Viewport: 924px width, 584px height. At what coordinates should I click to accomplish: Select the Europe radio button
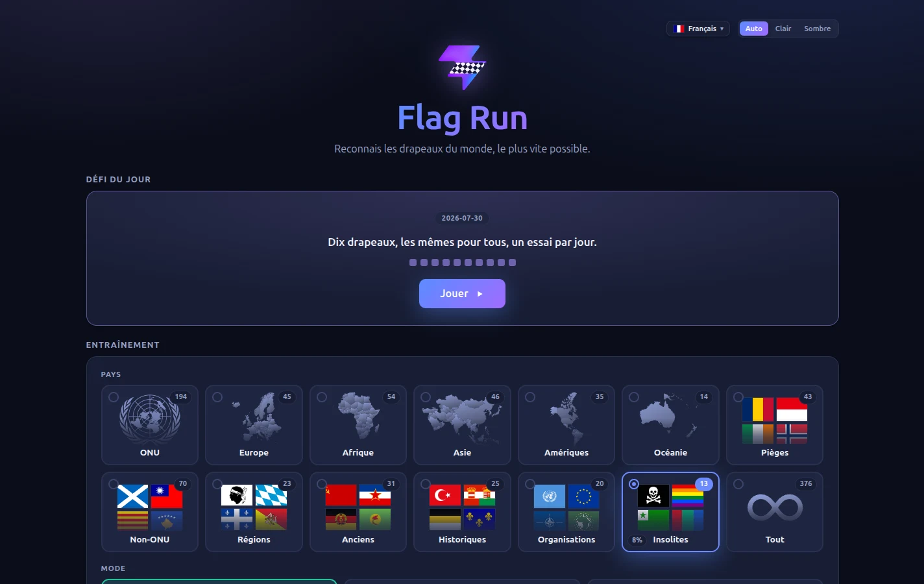pos(217,397)
